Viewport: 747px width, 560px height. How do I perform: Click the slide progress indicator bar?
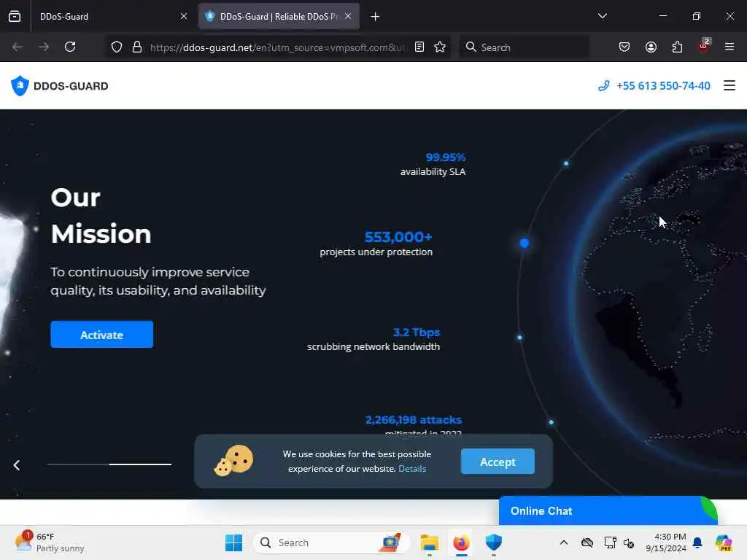(x=109, y=464)
